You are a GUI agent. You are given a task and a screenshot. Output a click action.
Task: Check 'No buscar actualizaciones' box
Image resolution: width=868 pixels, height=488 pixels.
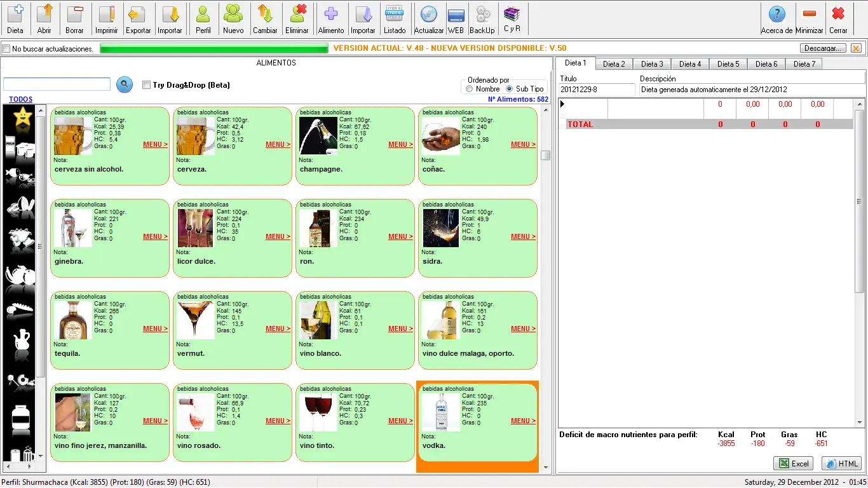6,48
